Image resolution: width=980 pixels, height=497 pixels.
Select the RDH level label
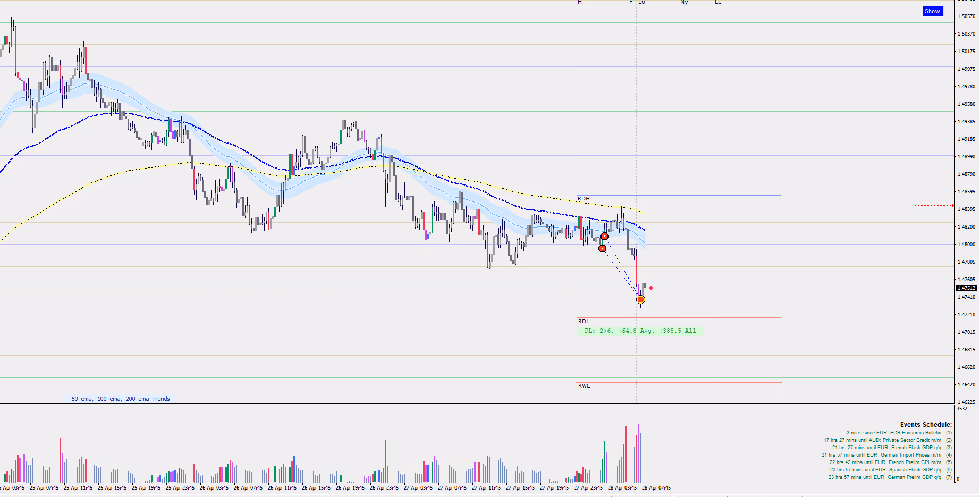click(x=584, y=199)
